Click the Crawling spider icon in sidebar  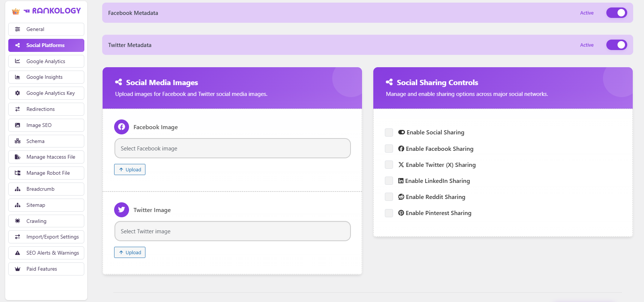coord(18,221)
